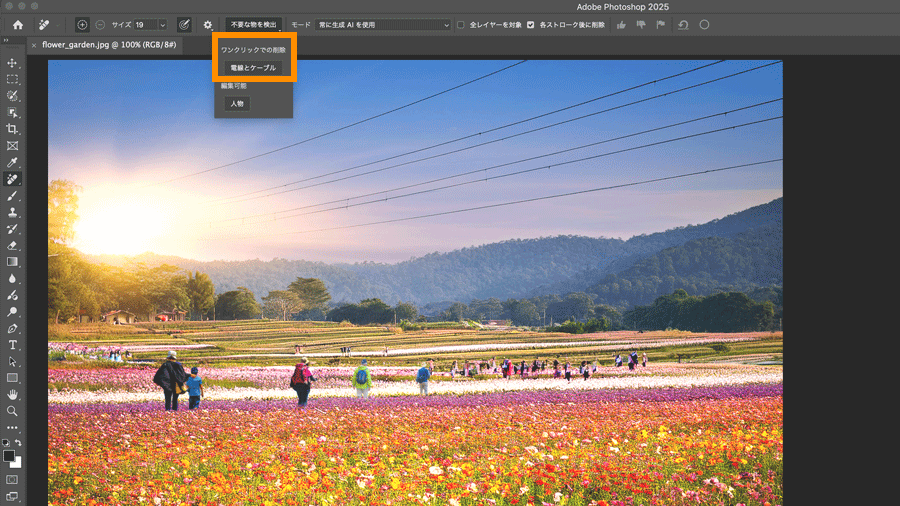Select the Object Selection tool
The image size is (900, 506).
(12, 112)
